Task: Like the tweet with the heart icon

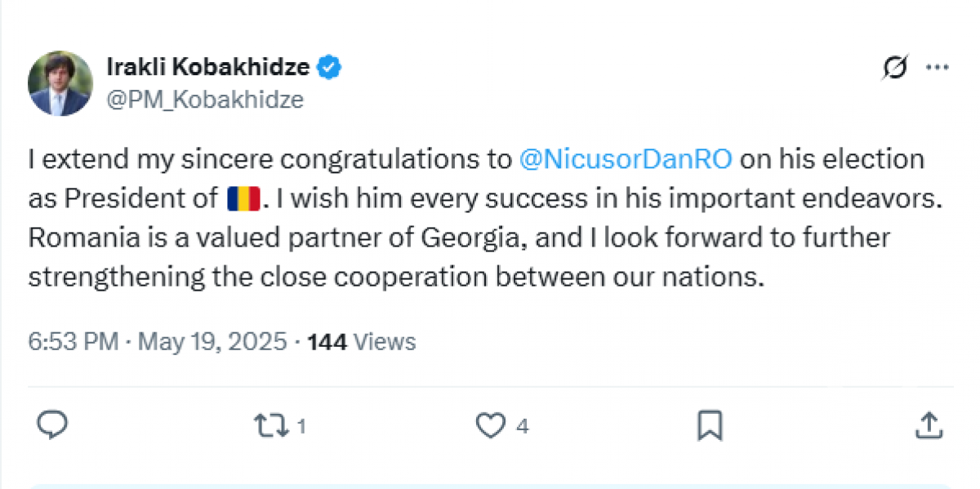Action: pos(490,425)
